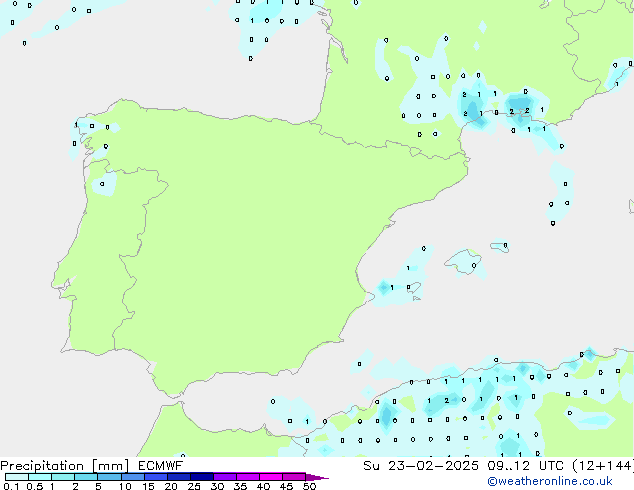Screen dimensions: 634x490
Task: Click the 0.5–1 mm legend color swatch
Action: coord(40,477)
